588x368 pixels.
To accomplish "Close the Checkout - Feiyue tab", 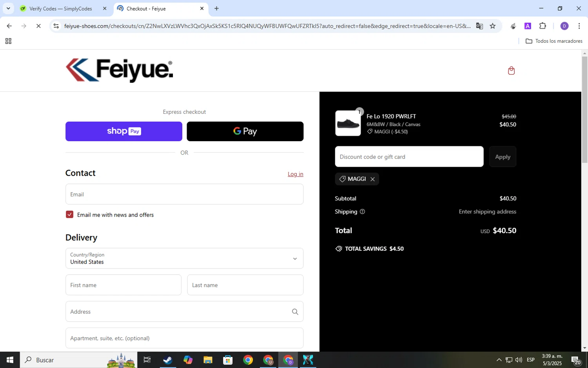I will [x=202, y=8].
